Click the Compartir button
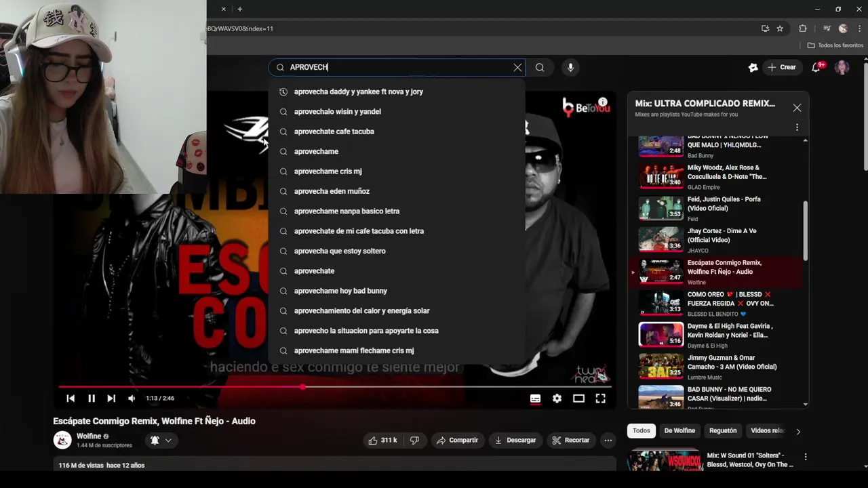 tap(457, 441)
